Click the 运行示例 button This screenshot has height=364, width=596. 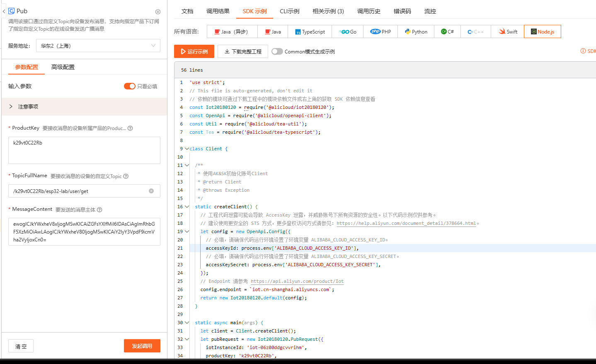click(x=194, y=51)
